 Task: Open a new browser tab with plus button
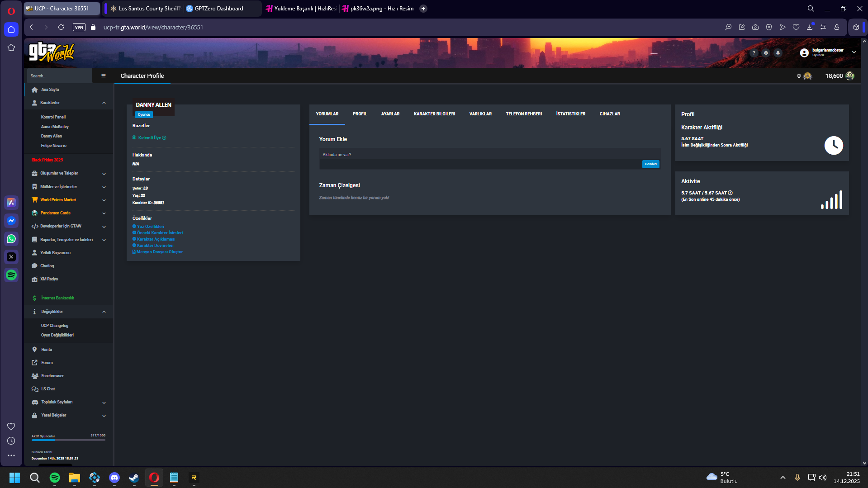coord(423,8)
